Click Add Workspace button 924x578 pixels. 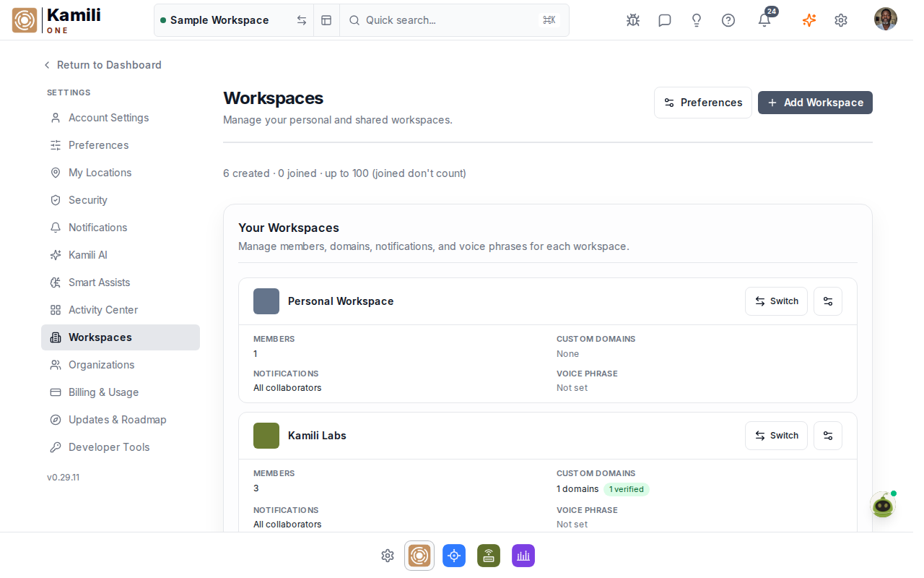click(815, 103)
